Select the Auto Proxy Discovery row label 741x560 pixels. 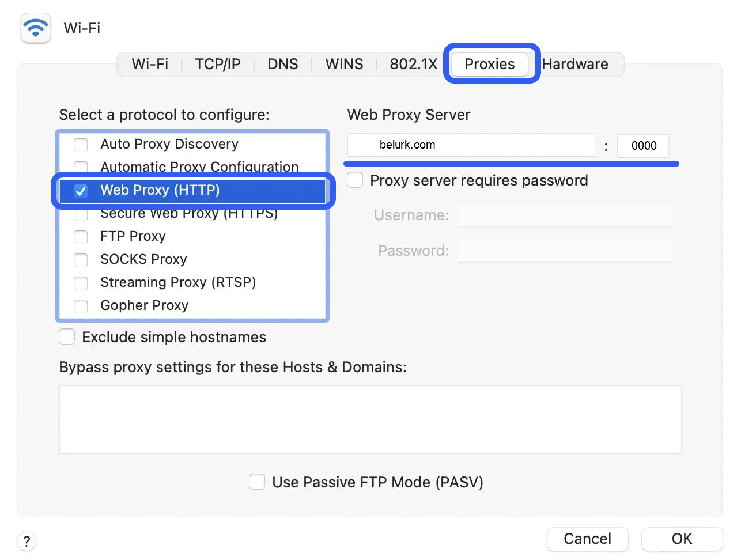coord(169,144)
